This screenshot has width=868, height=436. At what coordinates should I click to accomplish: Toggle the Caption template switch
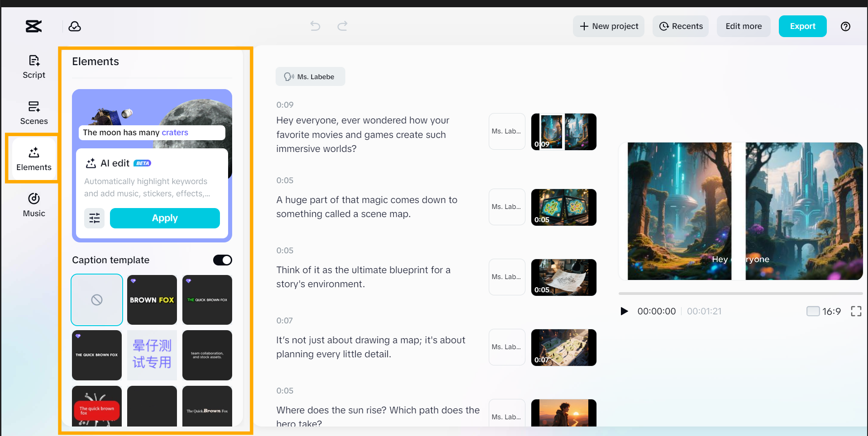pos(222,260)
